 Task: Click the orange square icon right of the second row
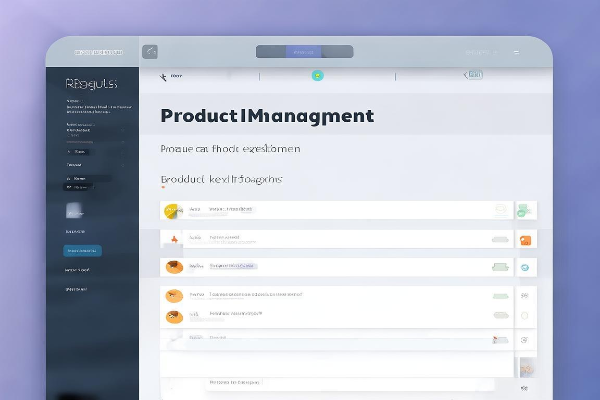pos(525,239)
